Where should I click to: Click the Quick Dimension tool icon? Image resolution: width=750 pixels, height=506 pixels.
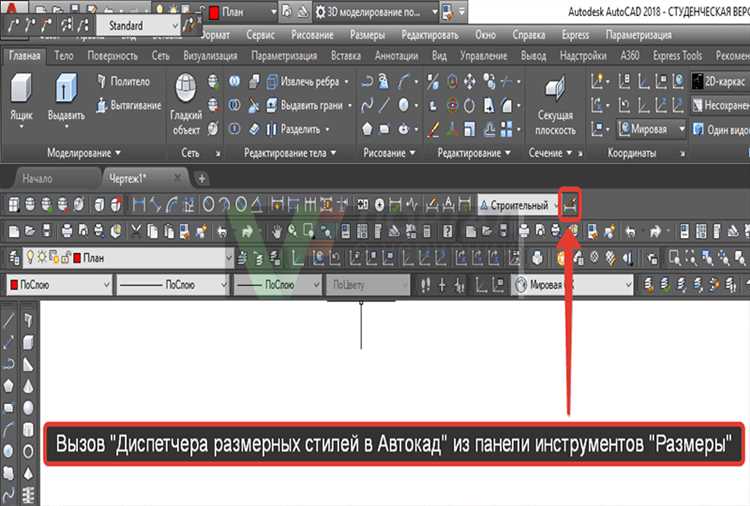277,205
